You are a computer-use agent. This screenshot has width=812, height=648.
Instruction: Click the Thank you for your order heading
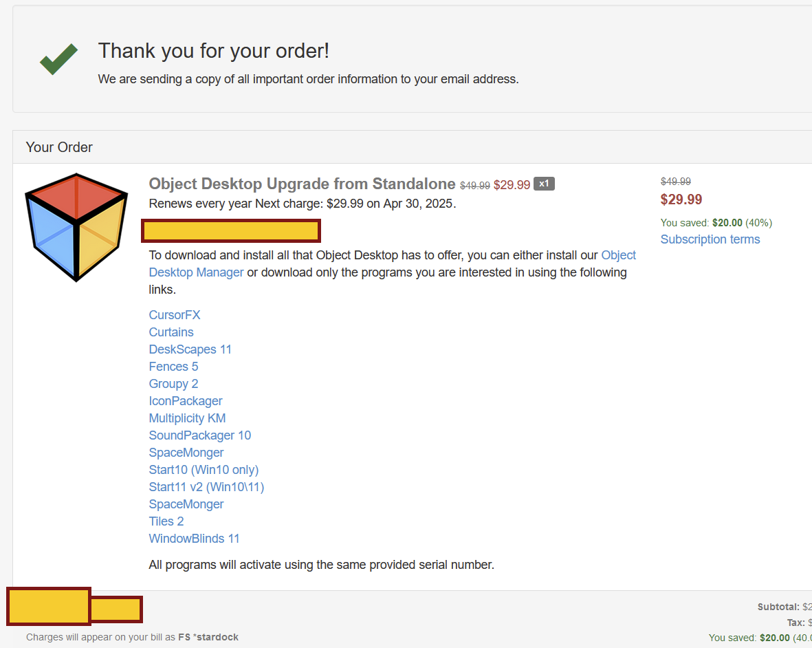point(214,50)
